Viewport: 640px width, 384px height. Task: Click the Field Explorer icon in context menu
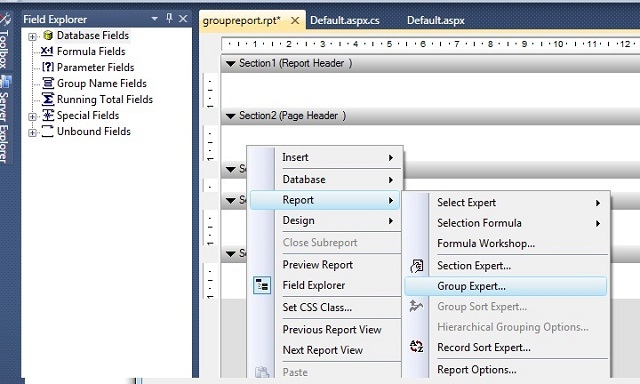(262, 285)
